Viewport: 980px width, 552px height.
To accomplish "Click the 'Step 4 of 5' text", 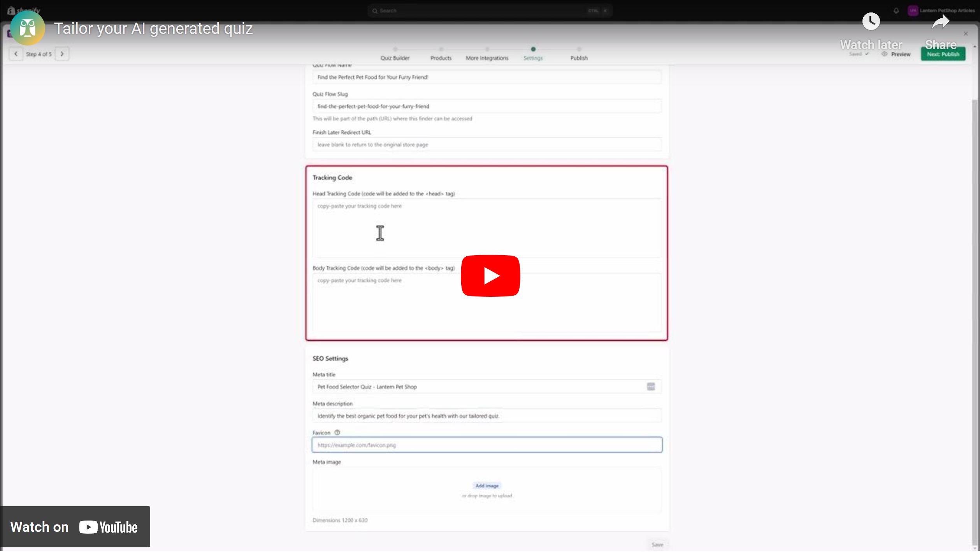I will coord(39,54).
